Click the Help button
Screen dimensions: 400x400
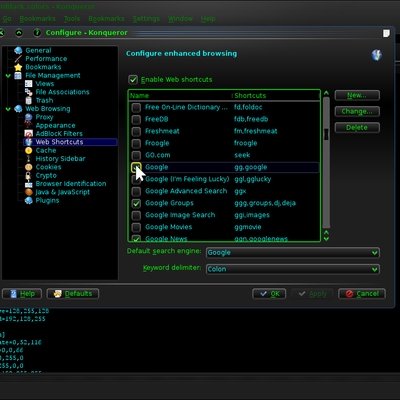tap(22, 294)
